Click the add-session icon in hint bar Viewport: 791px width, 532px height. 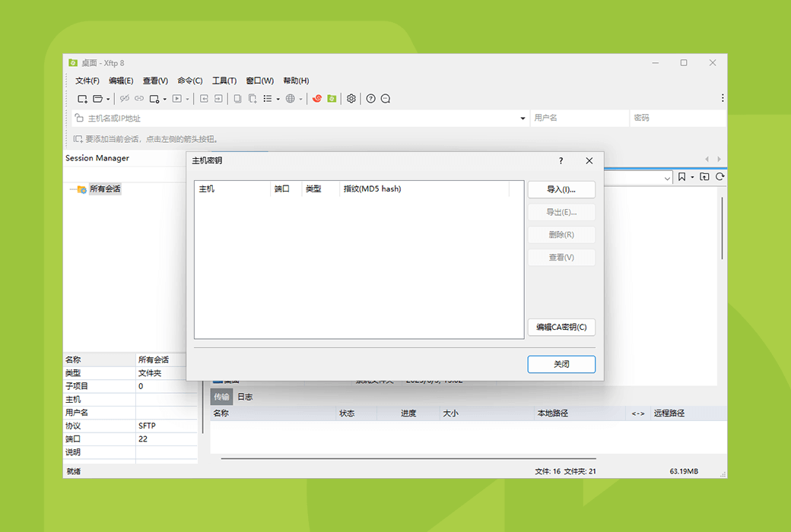[x=78, y=138]
